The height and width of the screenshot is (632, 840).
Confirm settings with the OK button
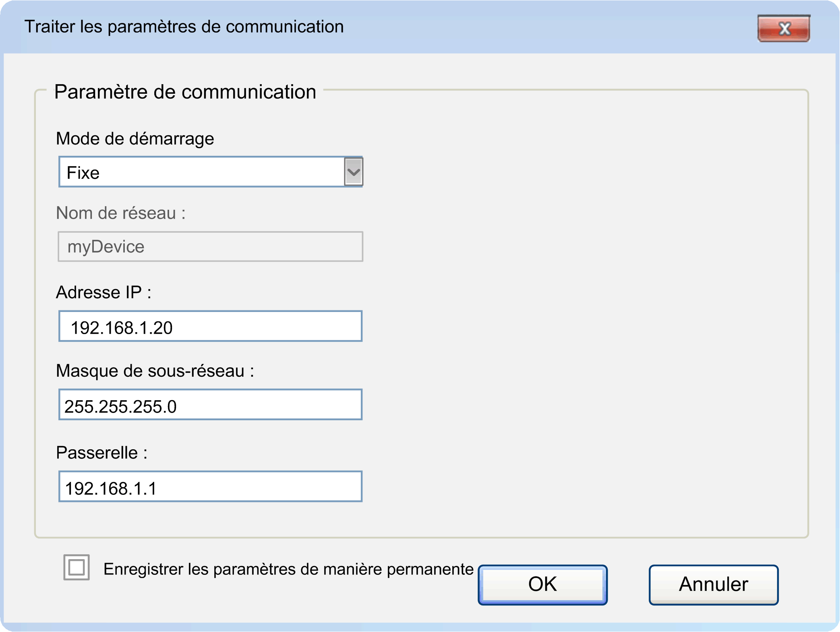(x=542, y=584)
